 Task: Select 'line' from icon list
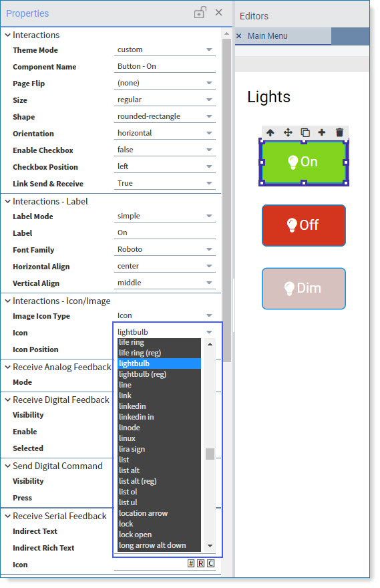159,385
